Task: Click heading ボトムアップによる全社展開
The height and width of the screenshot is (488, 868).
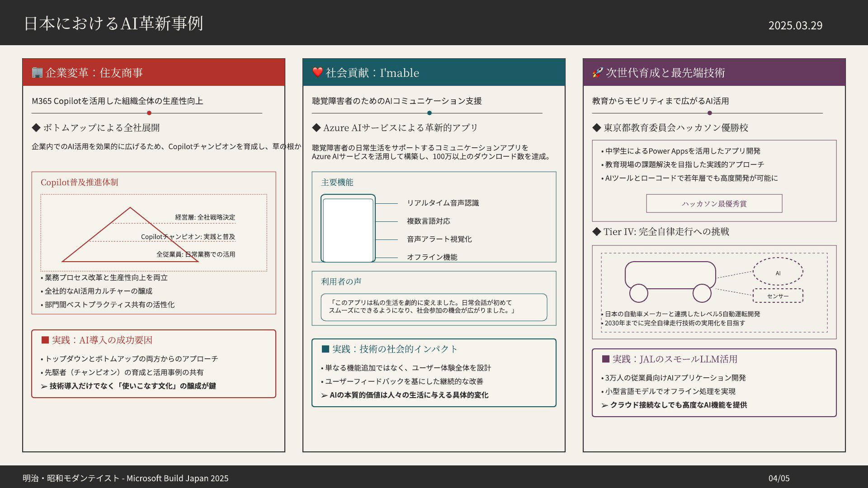Action: [96, 127]
